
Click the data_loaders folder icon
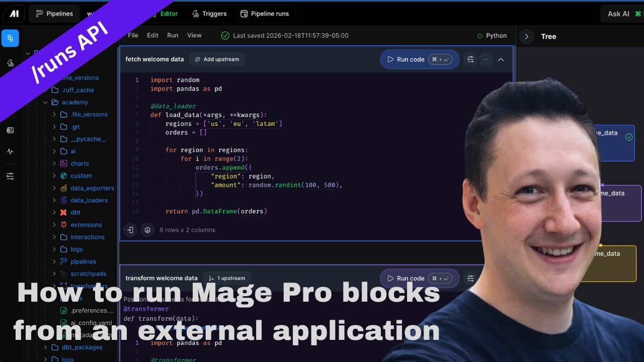64,200
